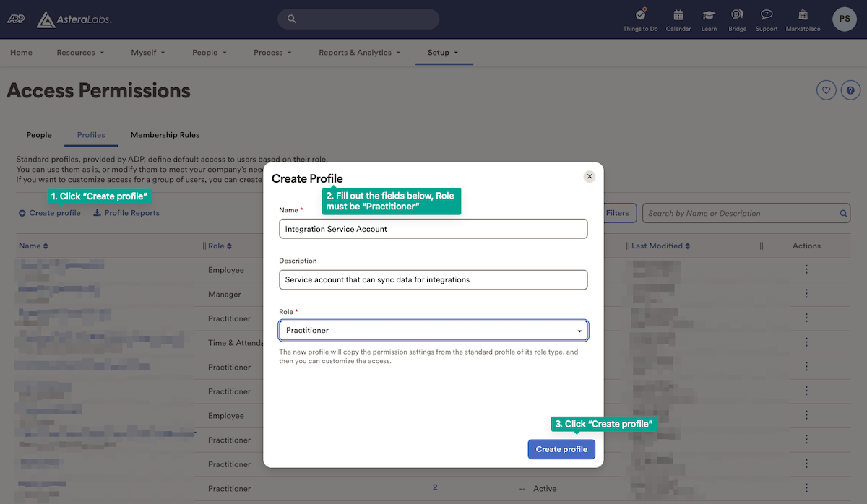
Task: Click the Profile Reports link
Action: click(x=126, y=213)
